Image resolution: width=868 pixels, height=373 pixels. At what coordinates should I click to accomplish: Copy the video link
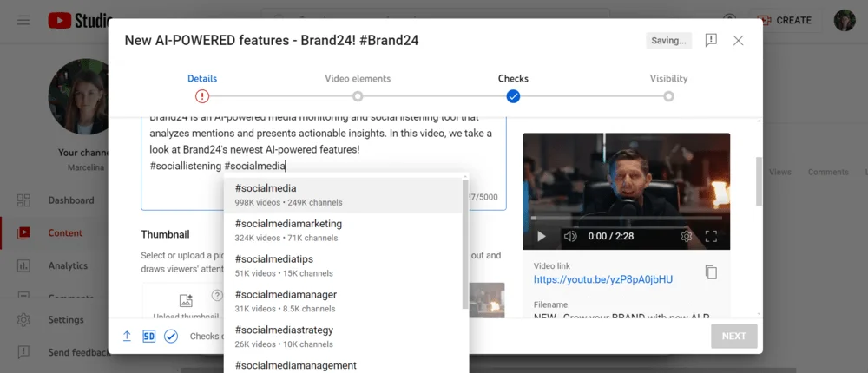point(712,272)
